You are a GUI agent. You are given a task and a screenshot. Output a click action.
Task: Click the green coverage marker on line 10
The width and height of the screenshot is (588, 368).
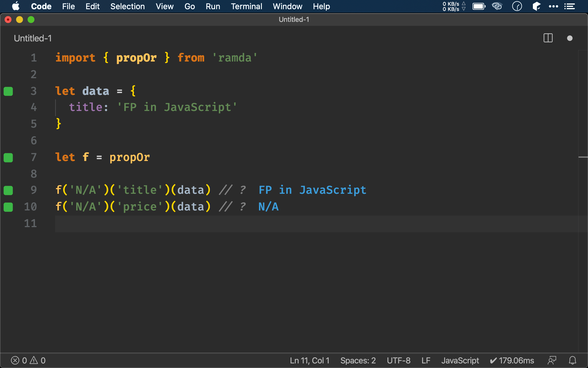coord(8,207)
